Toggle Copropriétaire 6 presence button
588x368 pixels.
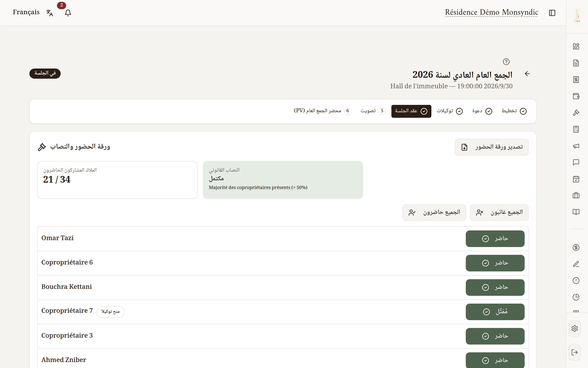pyautogui.click(x=495, y=263)
